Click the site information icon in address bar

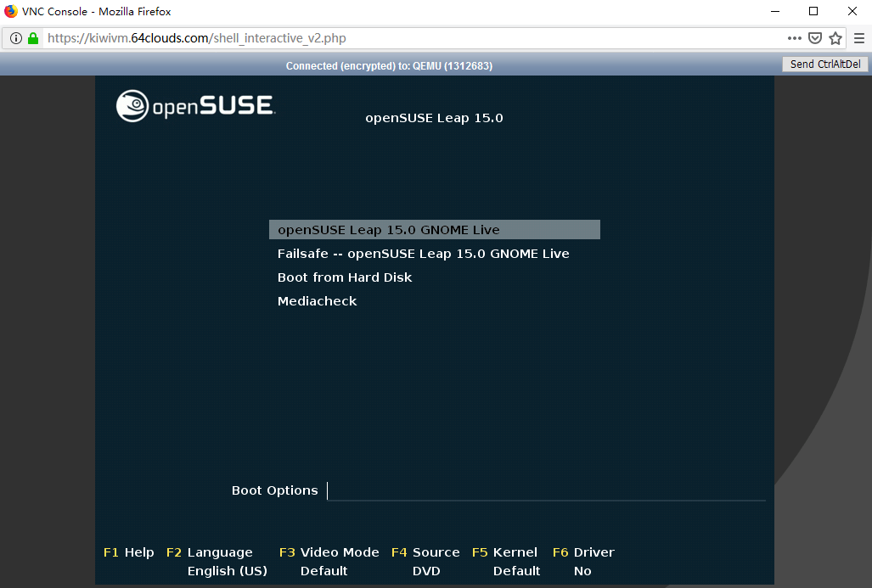[16, 38]
